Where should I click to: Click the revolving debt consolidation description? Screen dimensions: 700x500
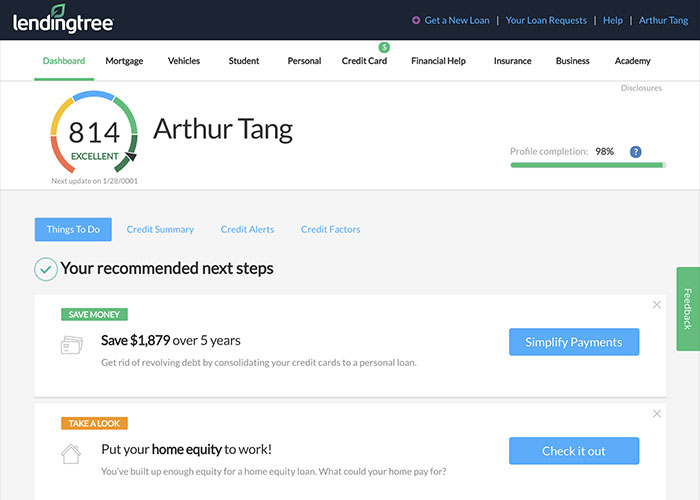pos(258,362)
